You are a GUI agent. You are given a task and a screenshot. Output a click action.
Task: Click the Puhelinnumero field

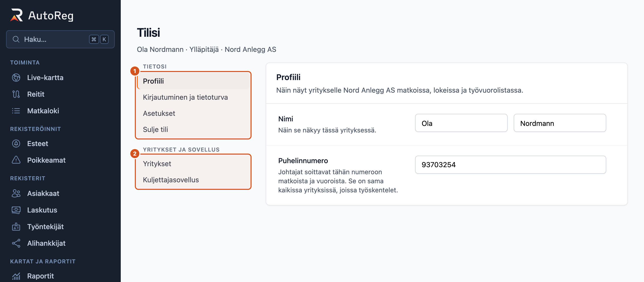[x=510, y=165]
